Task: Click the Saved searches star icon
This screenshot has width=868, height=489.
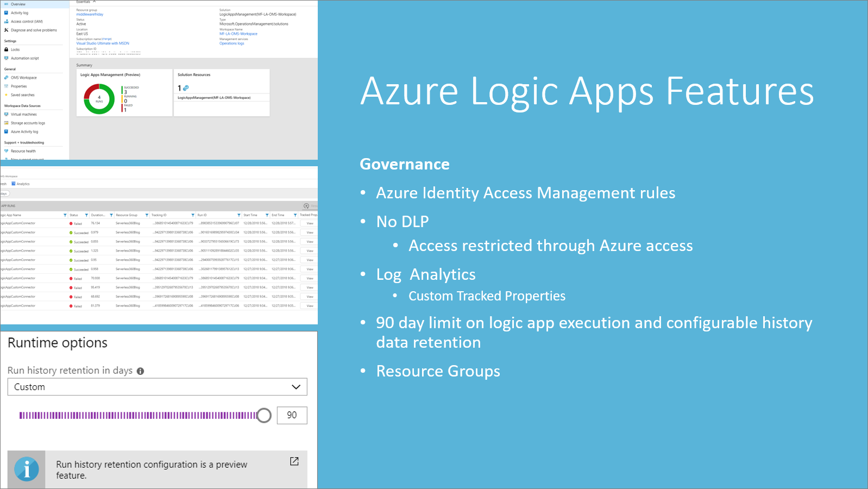Action: pos(7,95)
